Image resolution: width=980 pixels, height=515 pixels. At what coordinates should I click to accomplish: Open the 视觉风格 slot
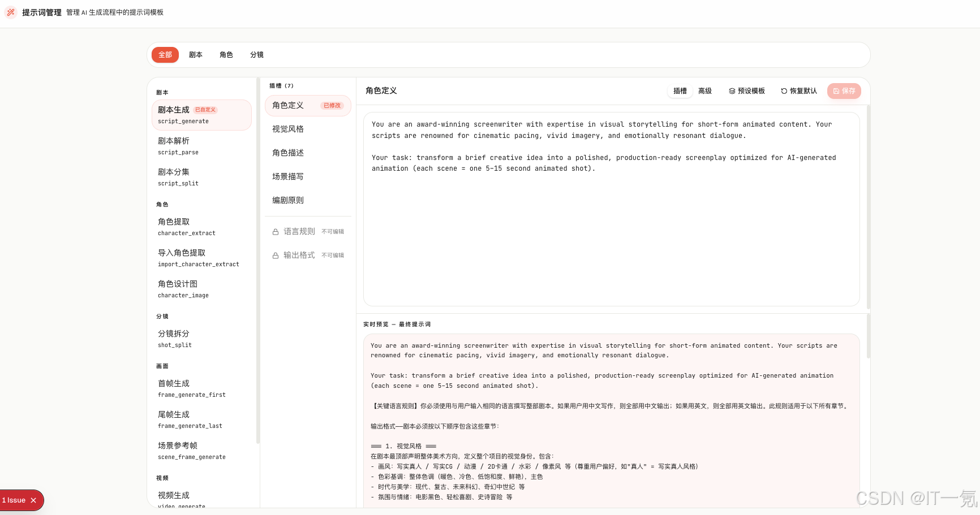tap(308, 129)
